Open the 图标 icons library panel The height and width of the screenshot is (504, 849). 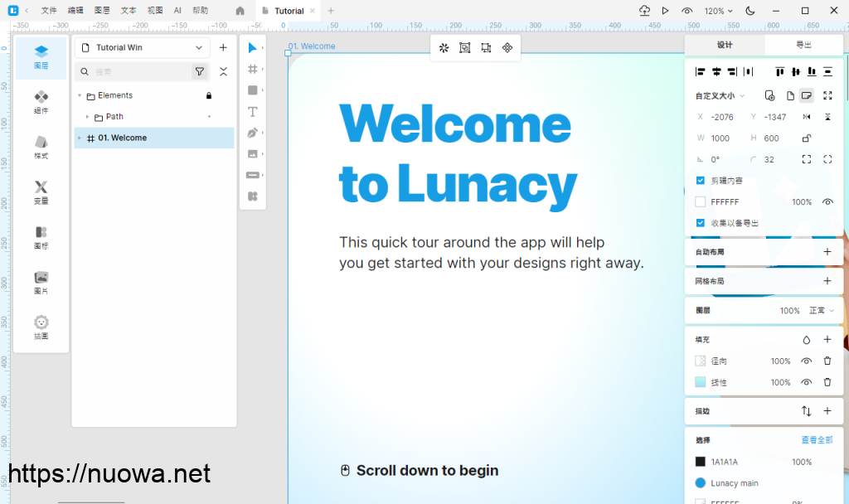41,238
